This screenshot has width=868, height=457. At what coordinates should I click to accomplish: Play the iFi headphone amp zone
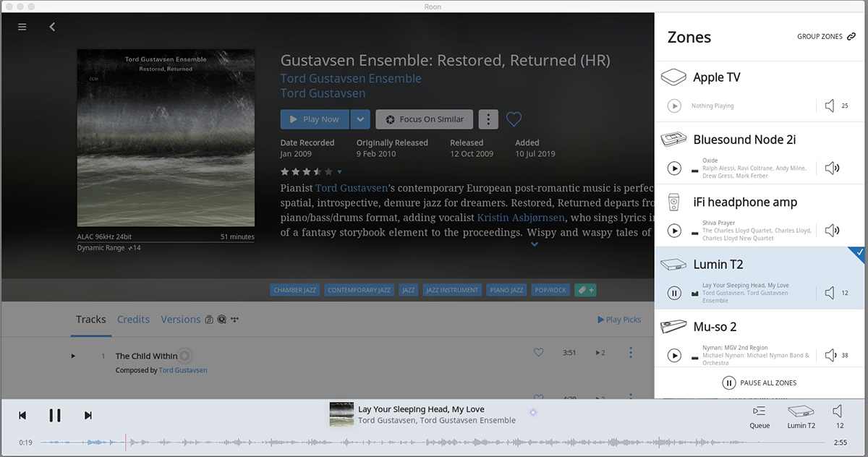[674, 231]
